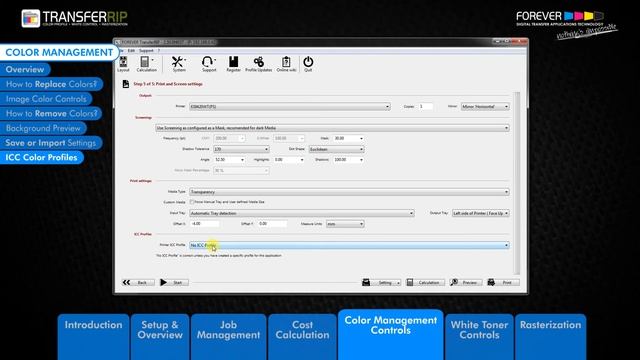640x360 pixels.
Task: Click the Register toolbar icon
Action: (x=233, y=64)
